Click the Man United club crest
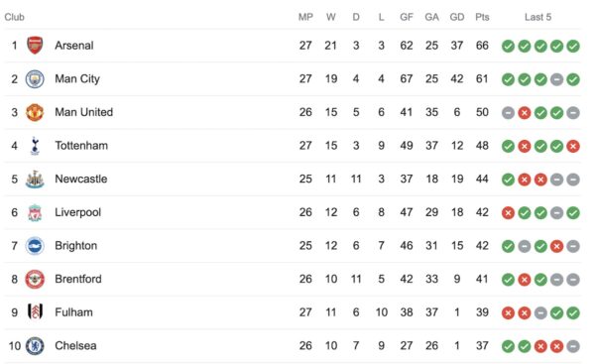Viewport: 595px width, 364px height. click(35, 112)
